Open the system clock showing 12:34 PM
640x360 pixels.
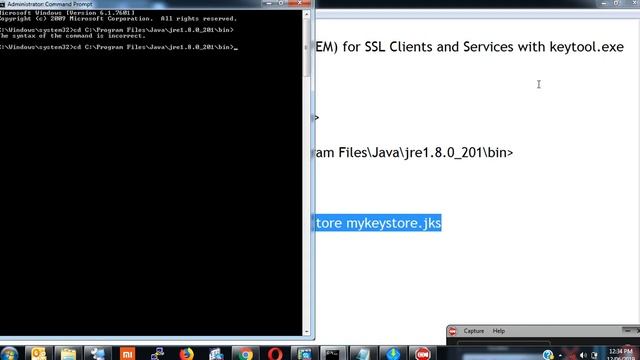click(x=621, y=353)
